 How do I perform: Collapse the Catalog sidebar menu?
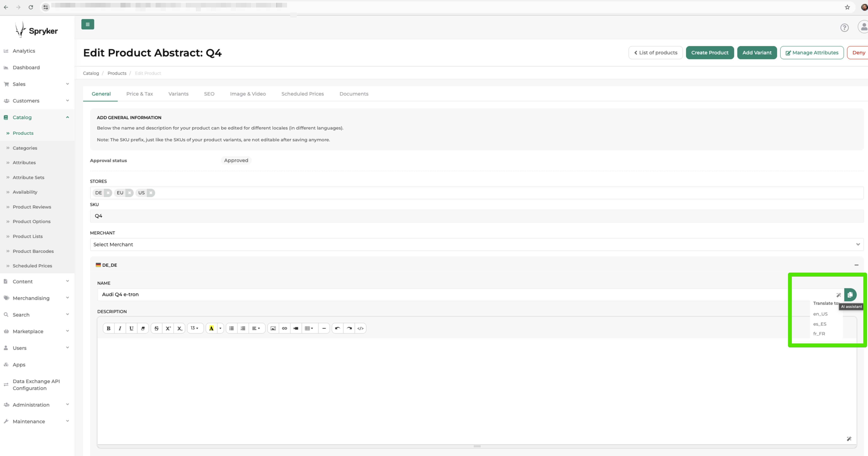tap(37, 117)
